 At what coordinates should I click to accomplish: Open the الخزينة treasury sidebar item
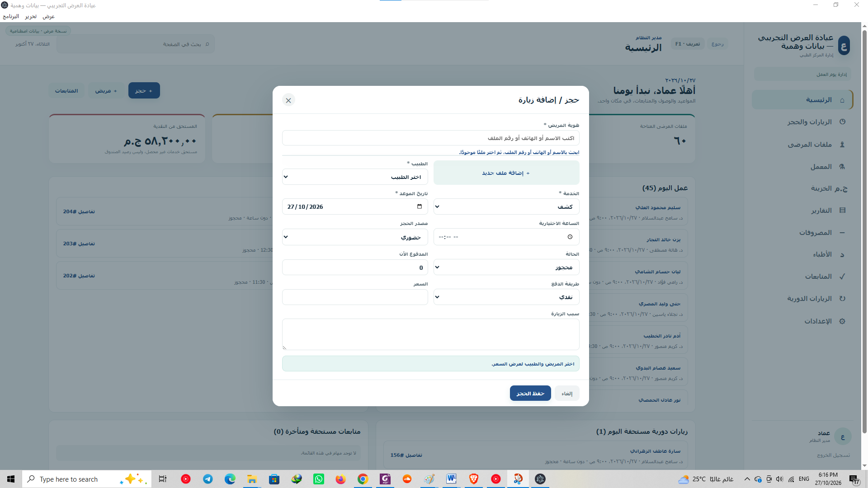[x=802, y=188]
